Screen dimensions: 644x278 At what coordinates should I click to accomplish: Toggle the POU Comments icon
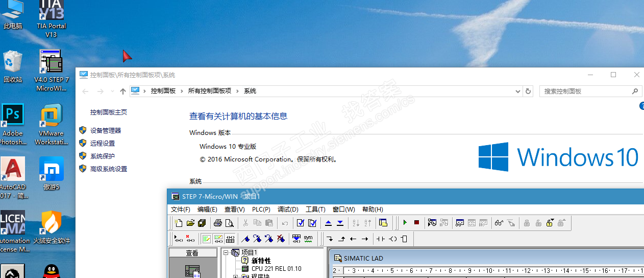click(206, 239)
